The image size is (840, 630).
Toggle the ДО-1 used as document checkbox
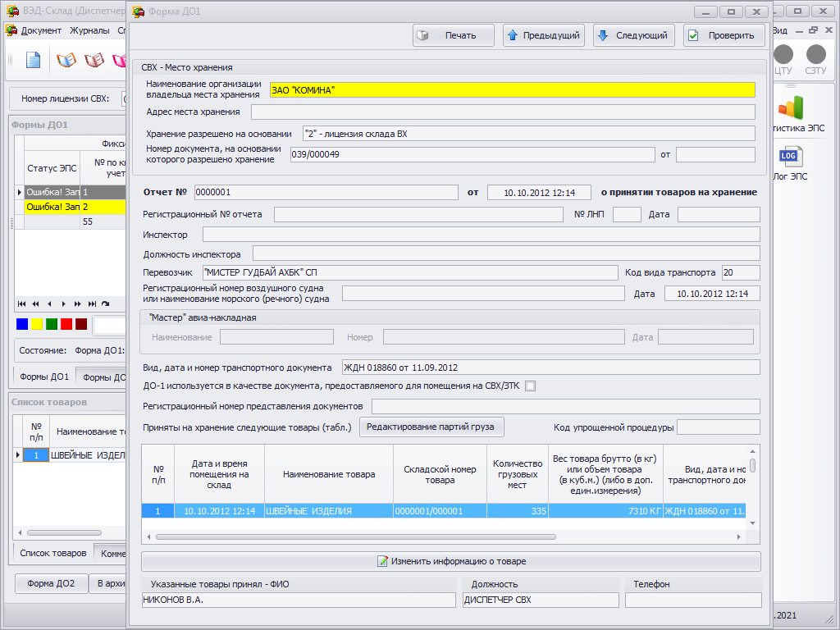[530, 386]
